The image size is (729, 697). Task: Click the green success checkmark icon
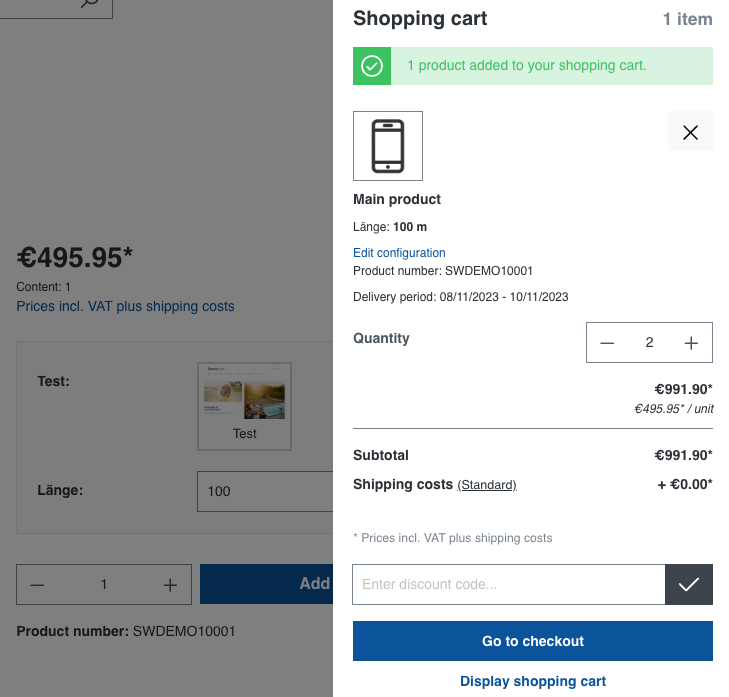coord(372,66)
